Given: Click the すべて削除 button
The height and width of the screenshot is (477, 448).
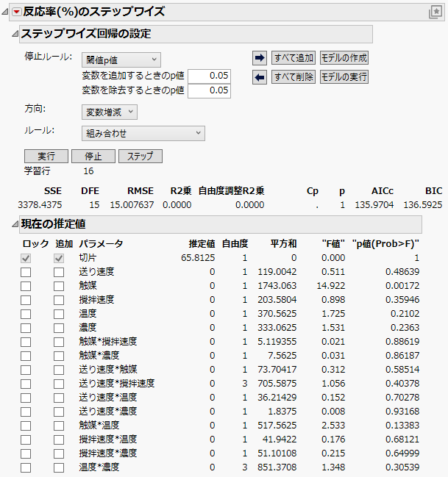Looking at the screenshot, I should tap(294, 77).
